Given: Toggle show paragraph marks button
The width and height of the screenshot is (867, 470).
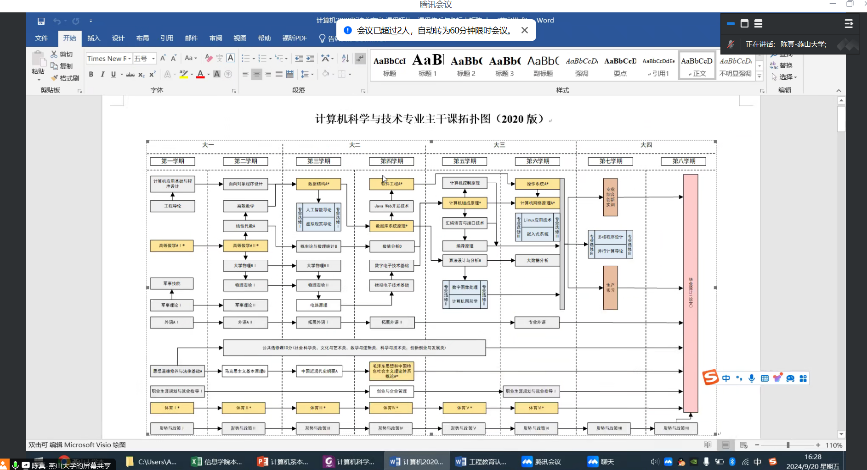Looking at the screenshot, I should tap(361, 58).
